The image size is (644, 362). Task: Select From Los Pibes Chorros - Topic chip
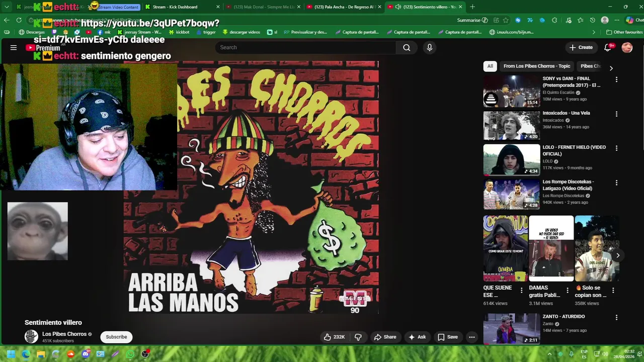537,66
